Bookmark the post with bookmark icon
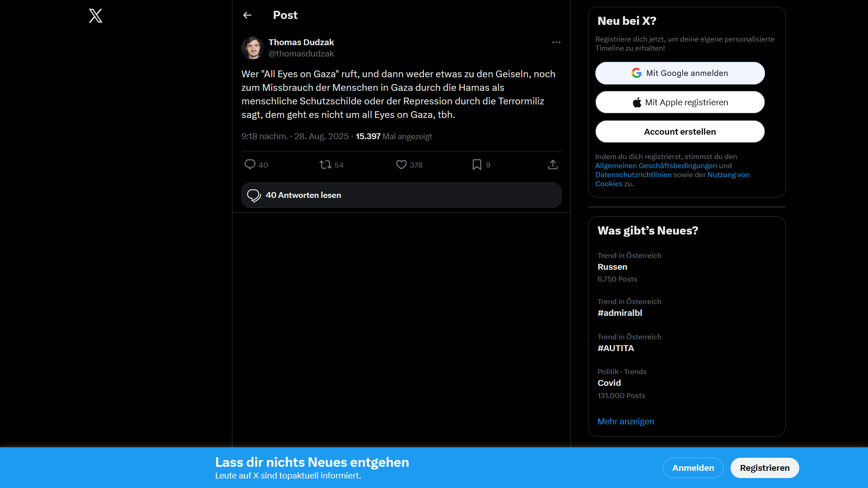This screenshot has height=488, width=868. tap(476, 164)
